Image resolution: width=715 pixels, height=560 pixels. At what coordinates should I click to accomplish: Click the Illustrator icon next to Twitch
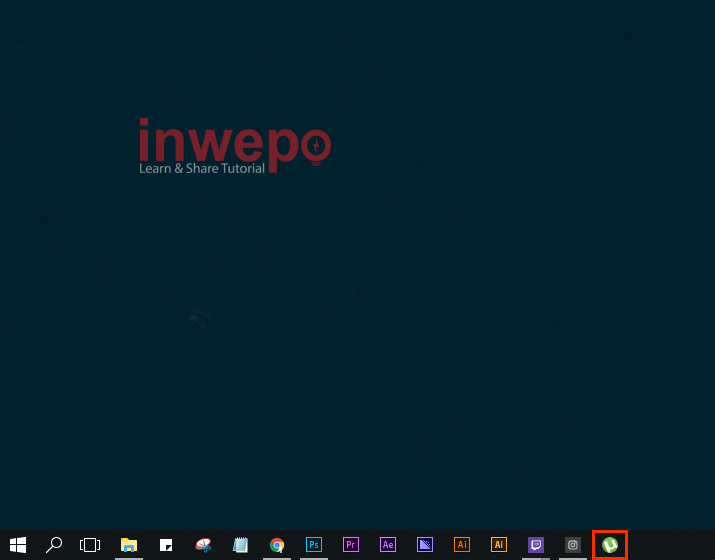point(499,545)
